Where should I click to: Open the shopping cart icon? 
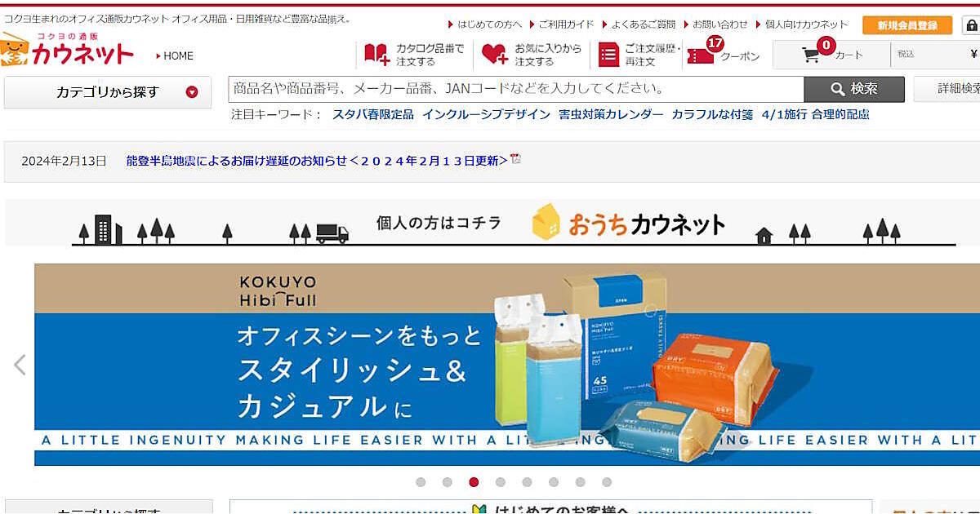pyautogui.click(x=811, y=55)
